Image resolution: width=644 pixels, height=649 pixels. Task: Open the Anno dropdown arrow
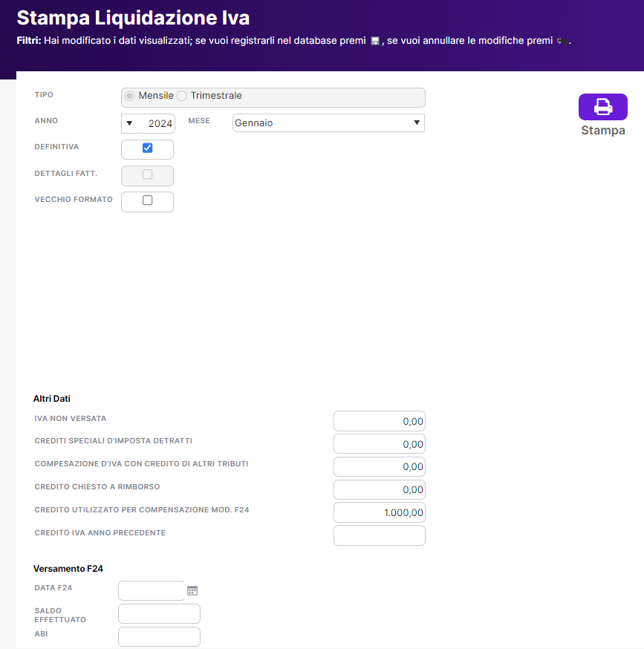[x=129, y=123]
